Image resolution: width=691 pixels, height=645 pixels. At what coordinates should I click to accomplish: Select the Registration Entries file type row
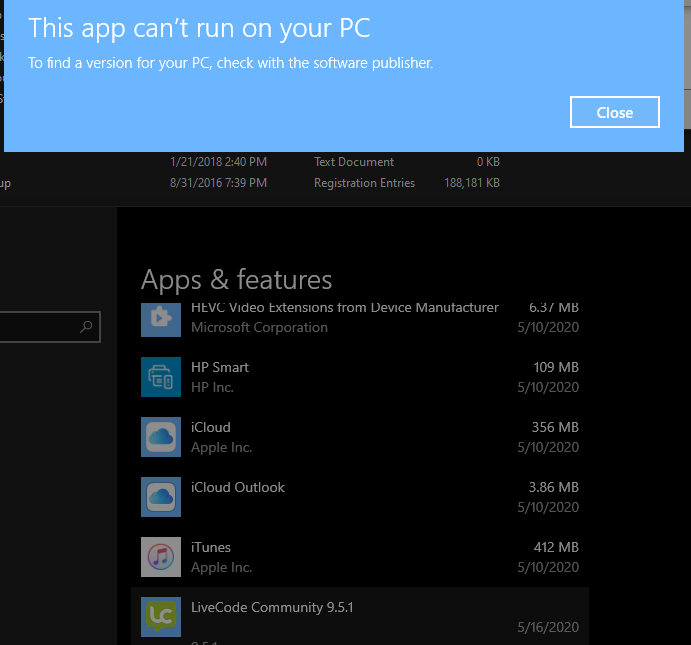364,183
